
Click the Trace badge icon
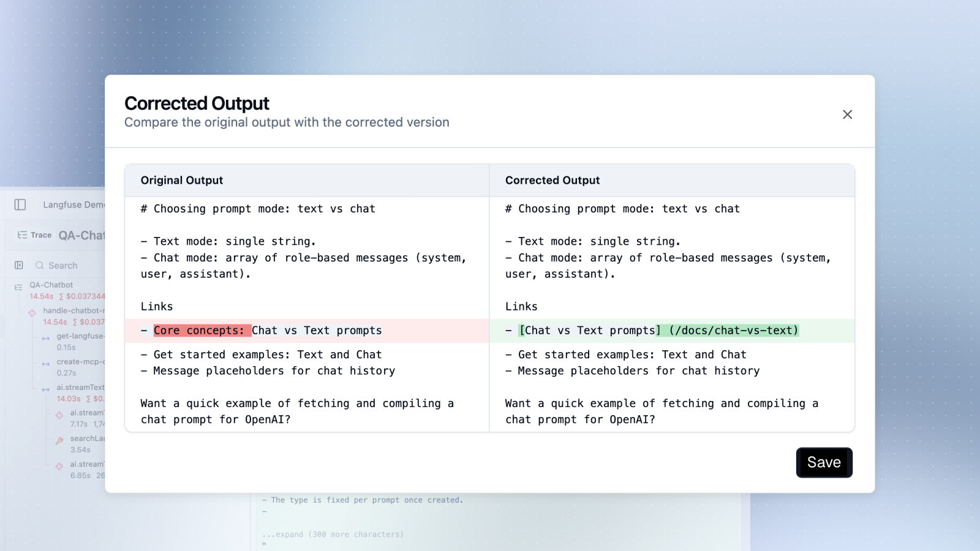tap(23, 235)
